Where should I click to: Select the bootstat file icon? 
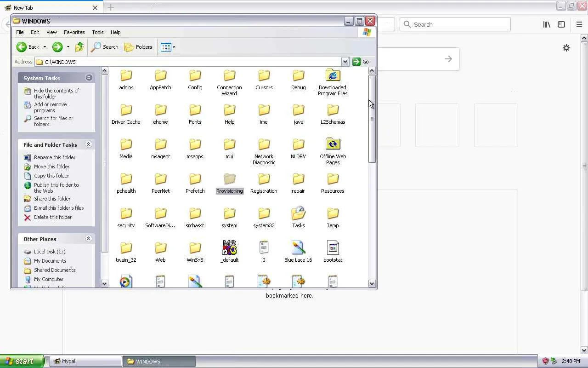(333, 247)
